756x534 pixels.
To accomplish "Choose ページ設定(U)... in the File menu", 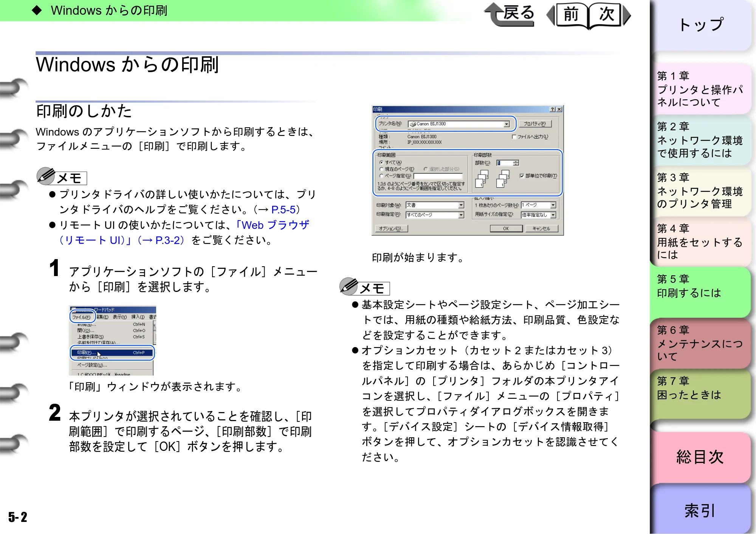I will [111, 365].
